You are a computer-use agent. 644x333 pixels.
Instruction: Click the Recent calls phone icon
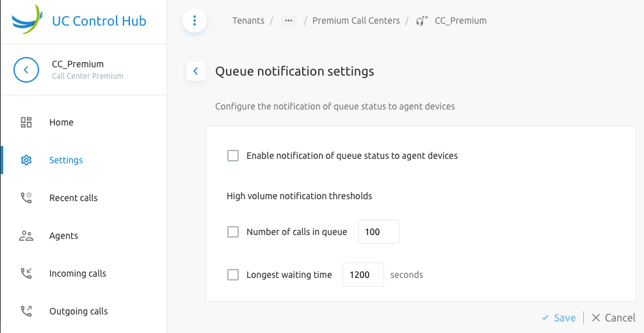26,198
